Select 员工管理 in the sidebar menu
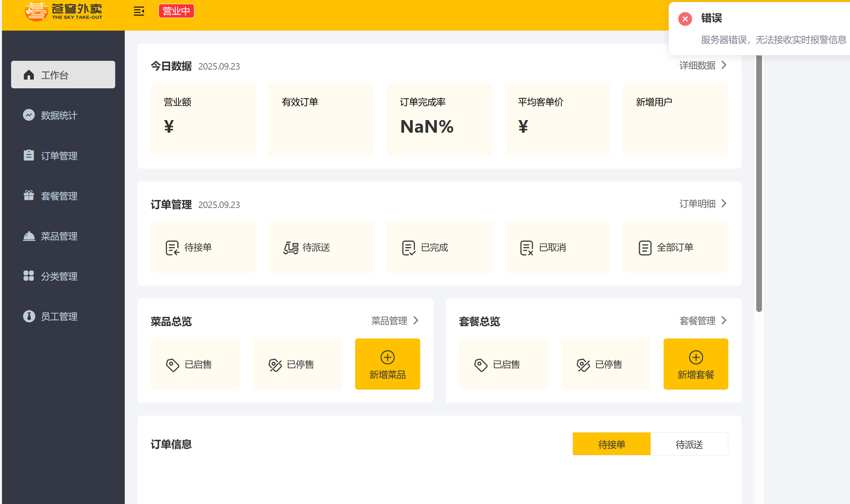Viewport: 850px width, 504px height. pyautogui.click(x=59, y=316)
